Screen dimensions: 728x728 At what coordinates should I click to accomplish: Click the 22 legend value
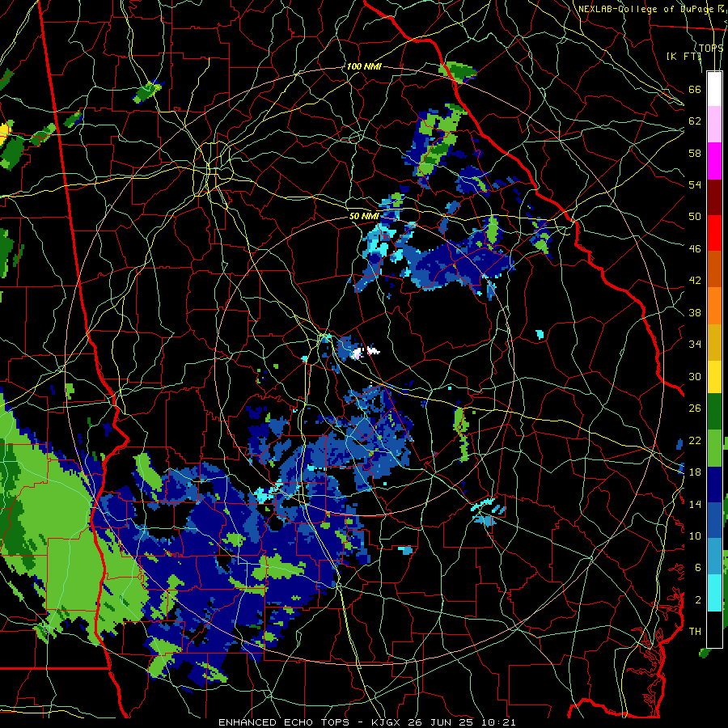tap(695, 440)
